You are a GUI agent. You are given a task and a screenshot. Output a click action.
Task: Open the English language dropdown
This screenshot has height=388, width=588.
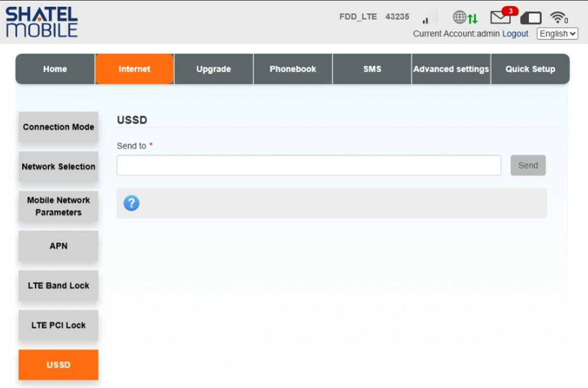[557, 34]
